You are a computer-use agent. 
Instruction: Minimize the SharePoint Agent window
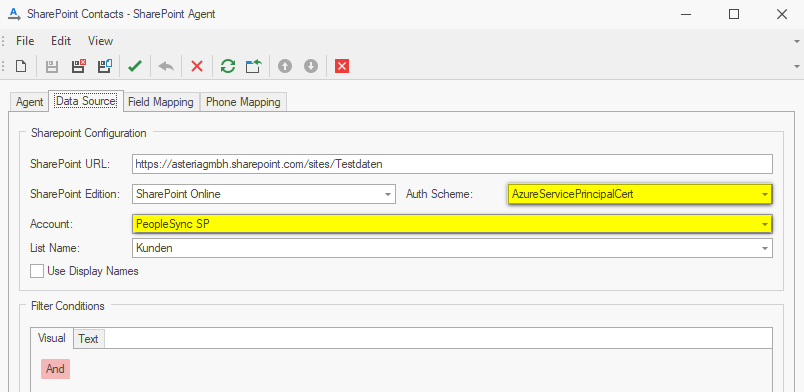pos(687,14)
